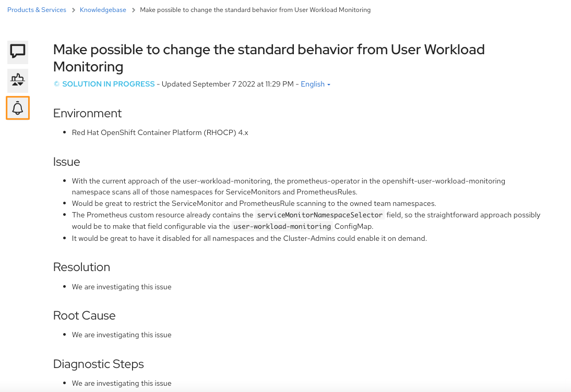Select the user-workload-monitoring code snippet
This screenshot has width=571, height=392.
[x=282, y=226]
